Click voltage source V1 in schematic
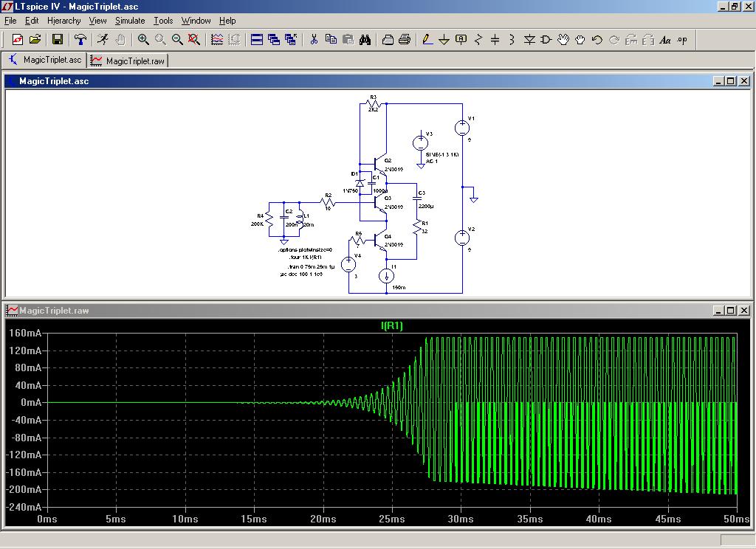 tap(462, 128)
